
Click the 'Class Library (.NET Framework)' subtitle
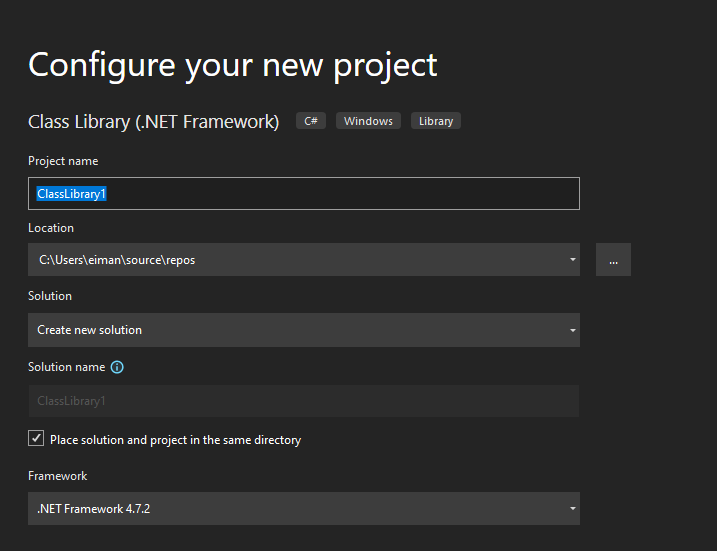click(153, 121)
